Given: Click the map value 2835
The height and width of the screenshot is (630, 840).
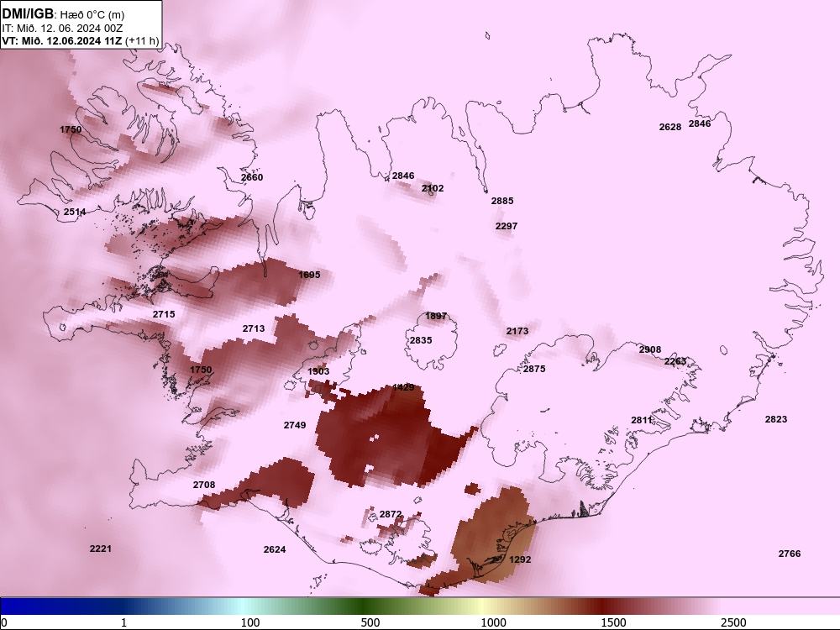Looking at the screenshot, I should (421, 340).
